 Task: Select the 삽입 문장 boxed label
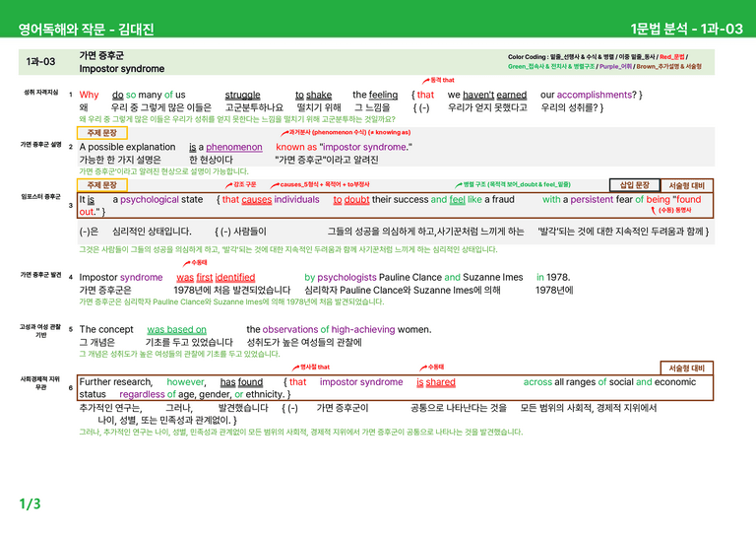(634, 185)
